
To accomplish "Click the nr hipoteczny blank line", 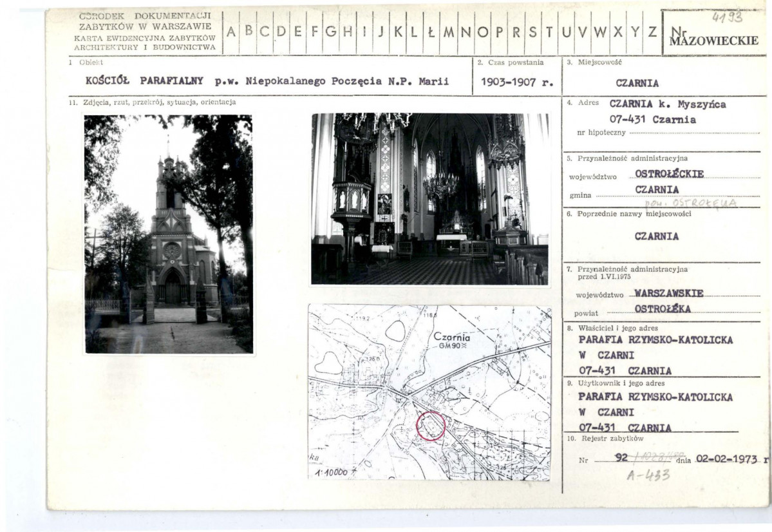I will (695, 133).
